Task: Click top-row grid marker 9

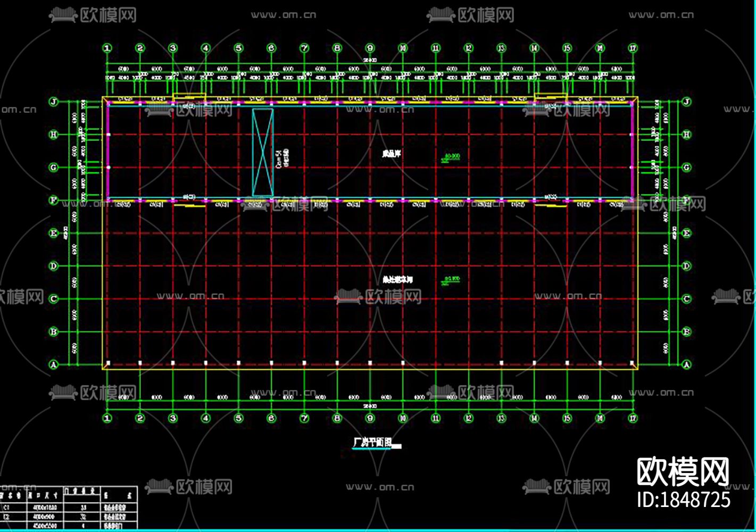Action: (370, 48)
